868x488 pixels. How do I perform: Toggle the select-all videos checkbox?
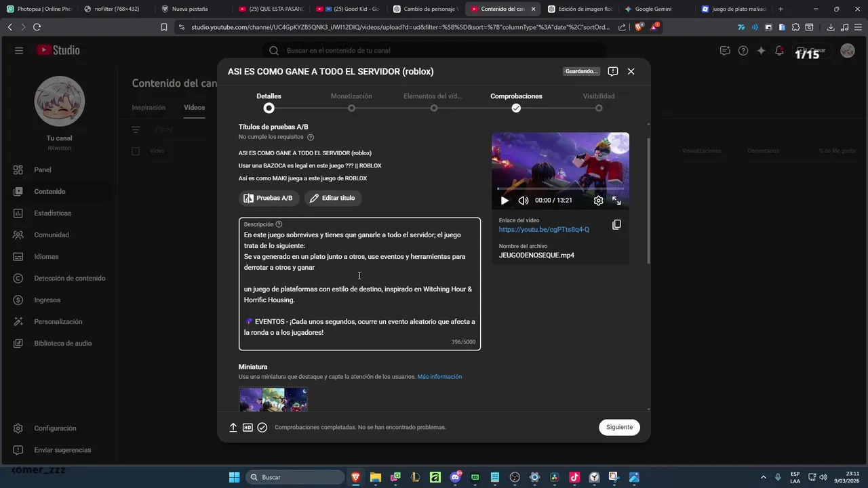pos(136,151)
